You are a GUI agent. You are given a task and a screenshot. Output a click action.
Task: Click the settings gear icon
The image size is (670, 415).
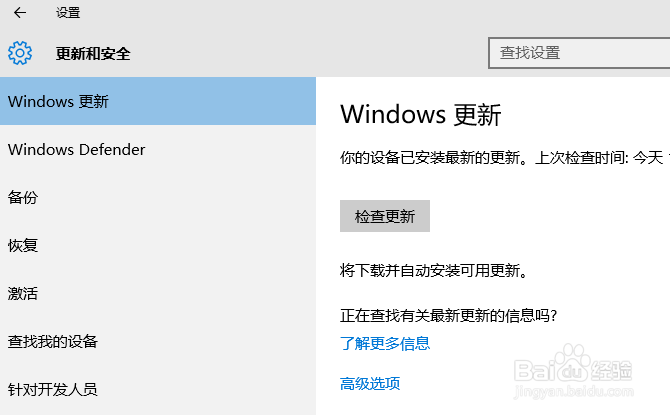(20, 53)
